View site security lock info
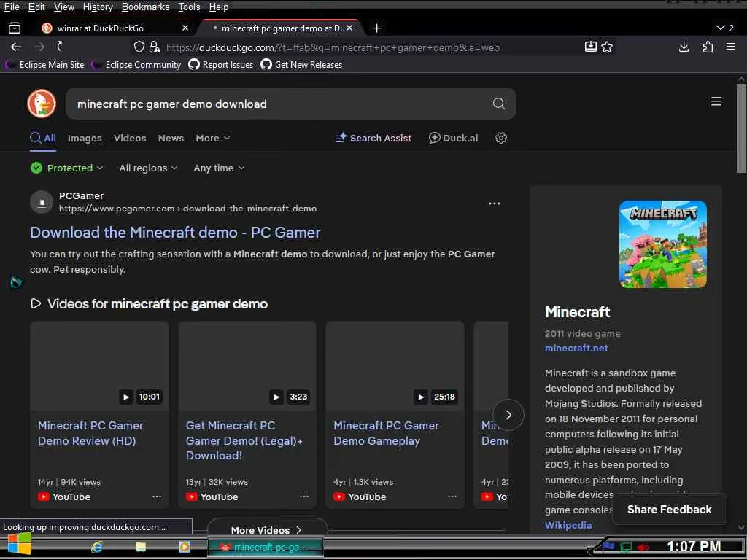747x560 pixels. [x=155, y=47]
